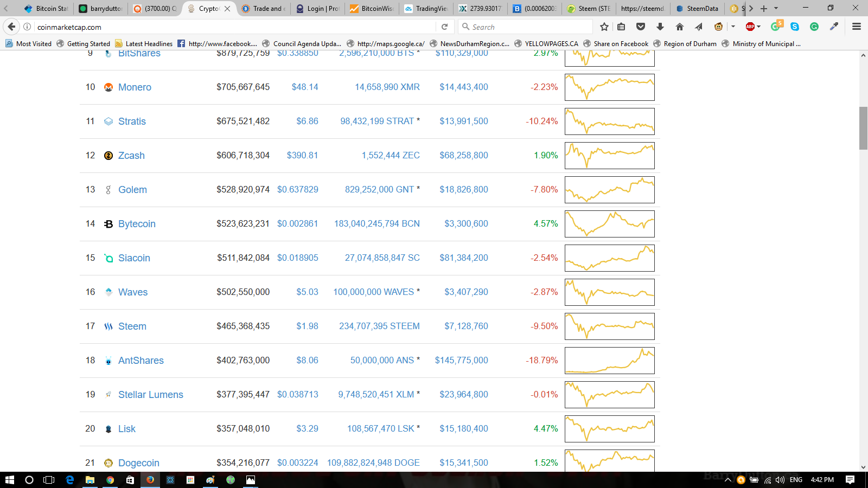This screenshot has width=868, height=488.
Task: Open the Getting Started bookmark
Action: [83, 43]
